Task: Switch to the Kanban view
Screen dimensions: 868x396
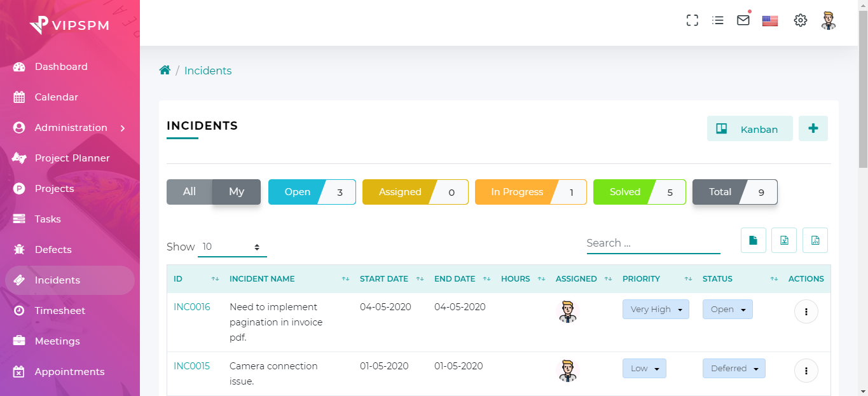Action: point(750,129)
